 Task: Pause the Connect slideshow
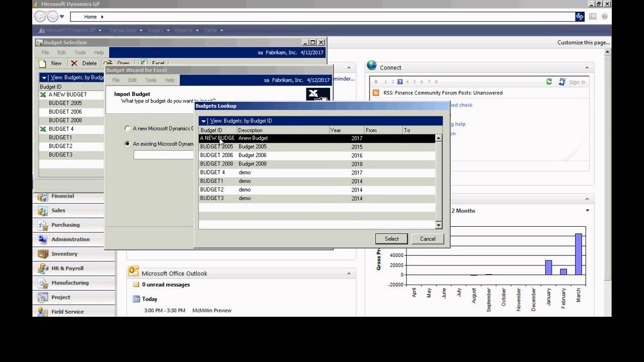(376, 82)
